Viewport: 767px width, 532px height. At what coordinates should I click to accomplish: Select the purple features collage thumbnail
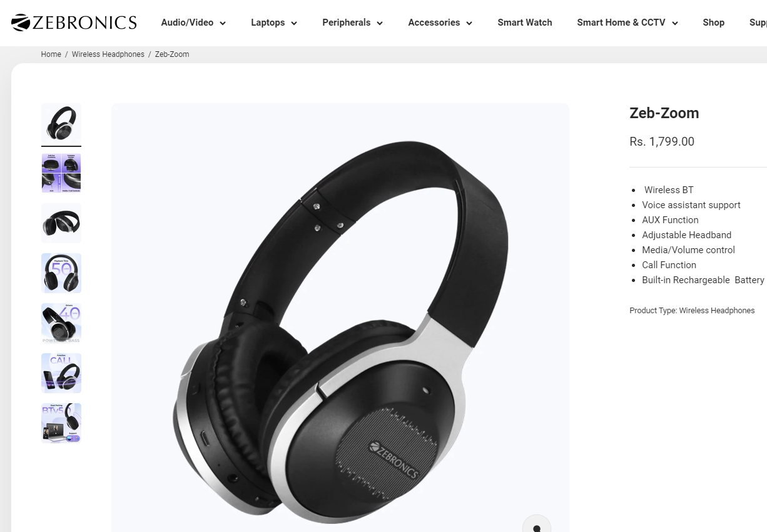[x=61, y=173]
